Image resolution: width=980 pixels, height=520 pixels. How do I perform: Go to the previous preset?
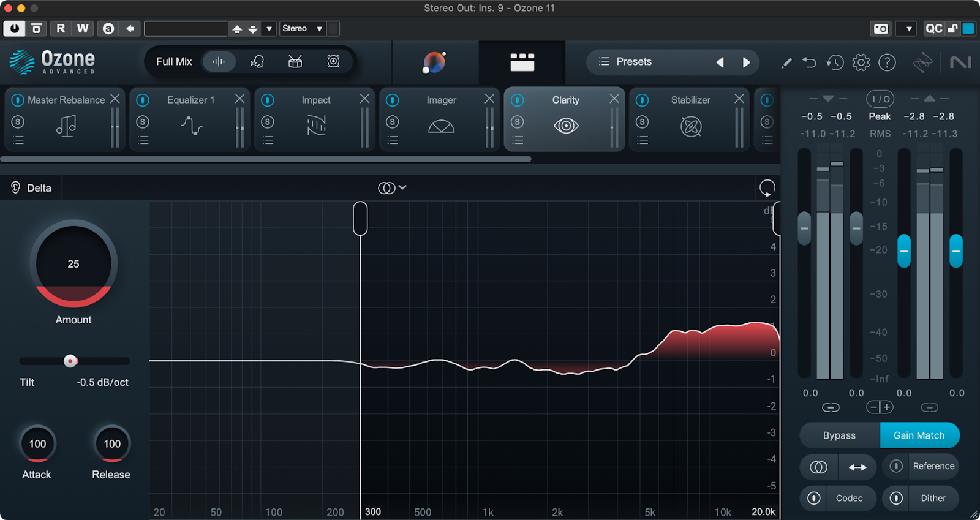tap(720, 62)
